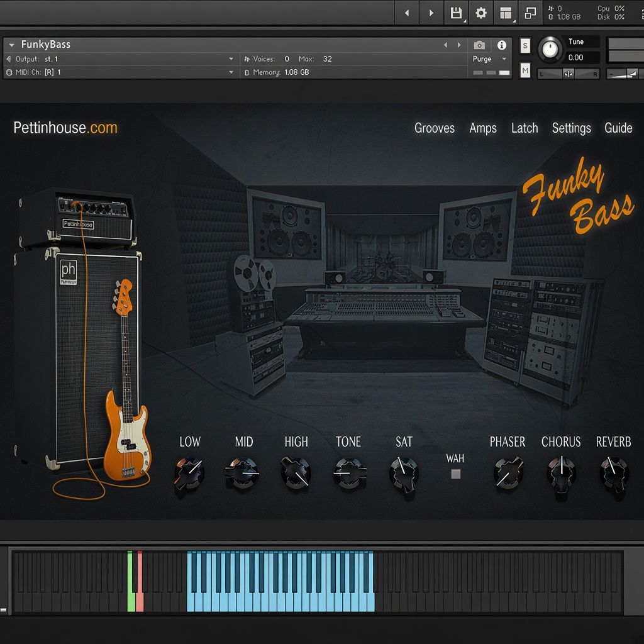
Task: Go to previous instrument in the FunkyBass header
Action: (446, 45)
